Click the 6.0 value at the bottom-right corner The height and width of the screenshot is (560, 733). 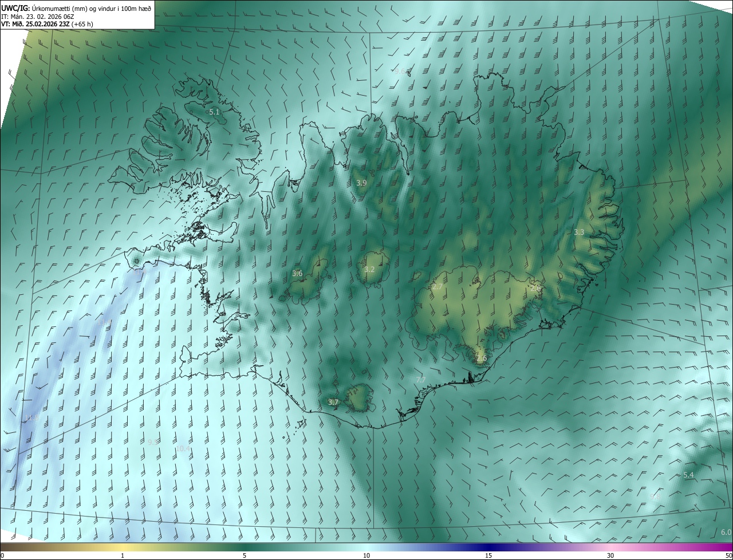pos(726,532)
